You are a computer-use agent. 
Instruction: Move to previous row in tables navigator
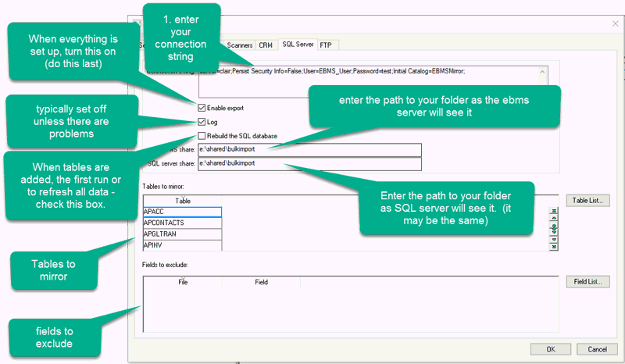pyautogui.click(x=554, y=219)
